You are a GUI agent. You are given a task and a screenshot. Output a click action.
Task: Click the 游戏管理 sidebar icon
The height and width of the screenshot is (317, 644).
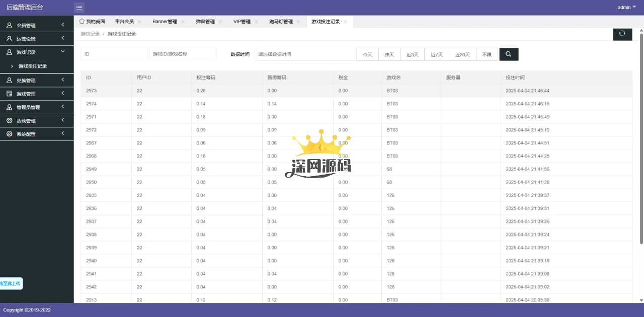point(9,94)
